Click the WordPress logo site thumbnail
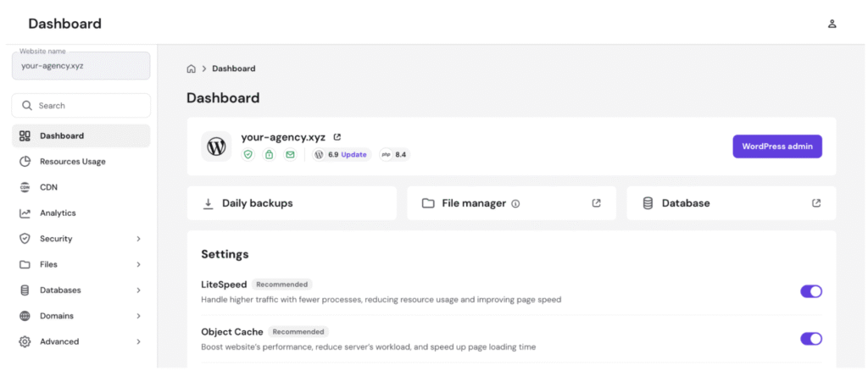The height and width of the screenshot is (376, 868). point(216,146)
